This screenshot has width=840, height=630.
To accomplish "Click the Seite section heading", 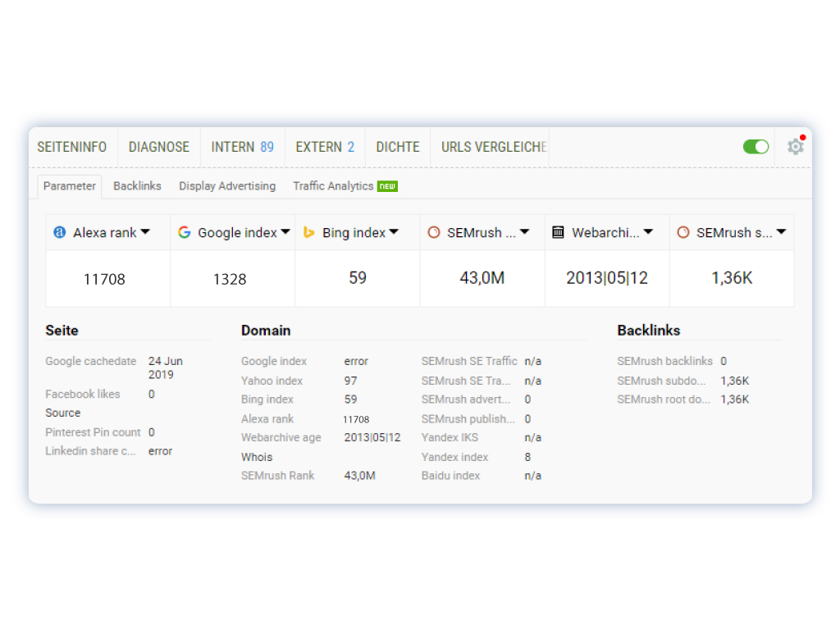I will point(62,331).
